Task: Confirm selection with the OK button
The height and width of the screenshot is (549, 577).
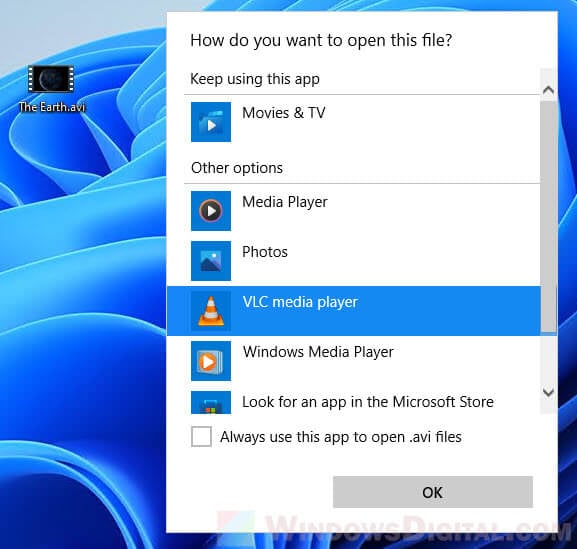Action: point(433,492)
